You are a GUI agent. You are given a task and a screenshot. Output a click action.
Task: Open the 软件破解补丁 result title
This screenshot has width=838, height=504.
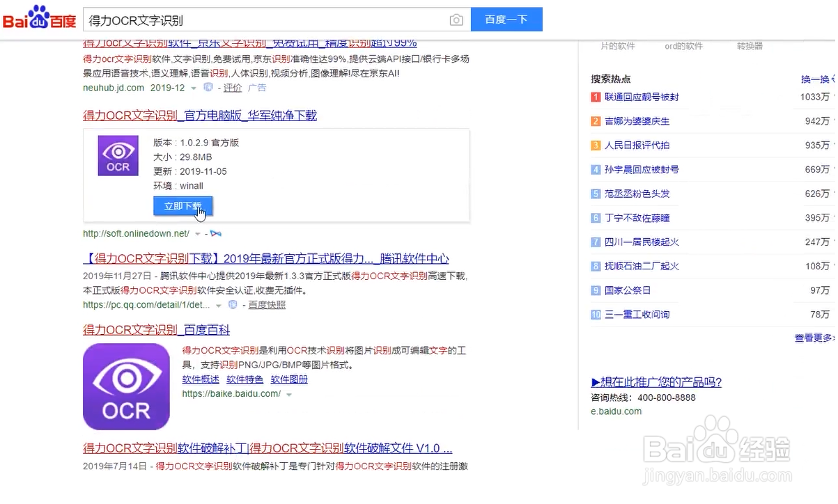click(x=267, y=448)
